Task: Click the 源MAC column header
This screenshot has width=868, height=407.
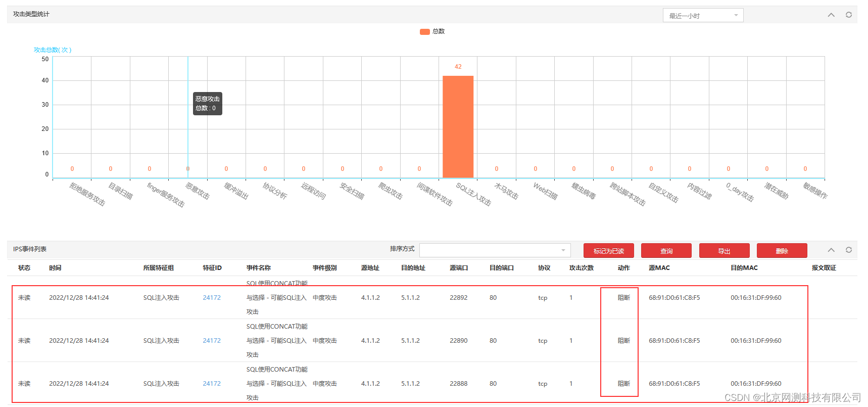Action: coord(659,268)
